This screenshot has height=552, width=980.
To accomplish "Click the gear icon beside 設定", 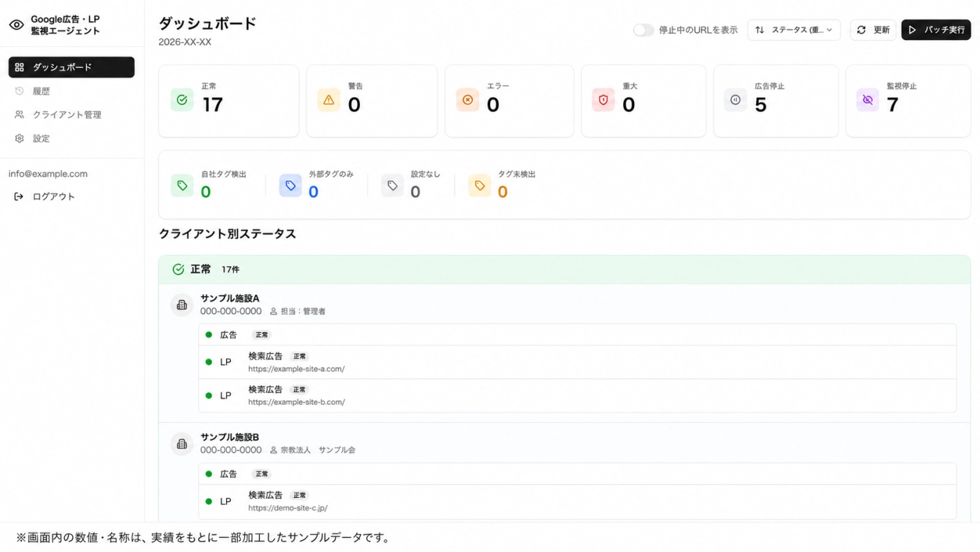I will click(x=20, y=139).
